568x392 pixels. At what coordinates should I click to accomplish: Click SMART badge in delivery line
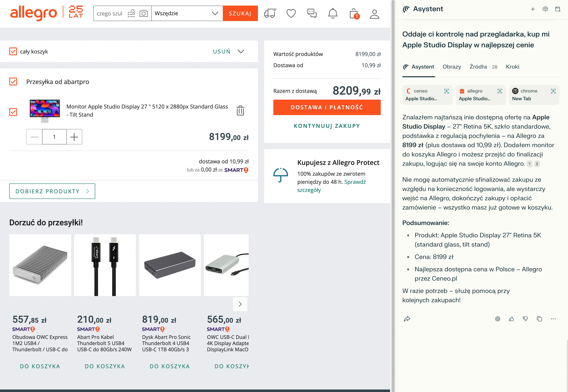(x=236, y=170)
